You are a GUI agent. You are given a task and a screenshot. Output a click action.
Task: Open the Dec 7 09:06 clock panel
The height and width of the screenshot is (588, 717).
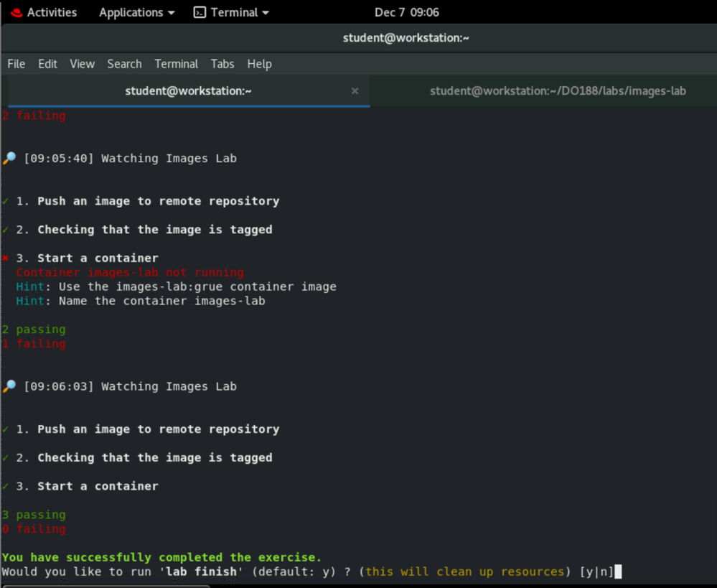(x=406, y=13)
